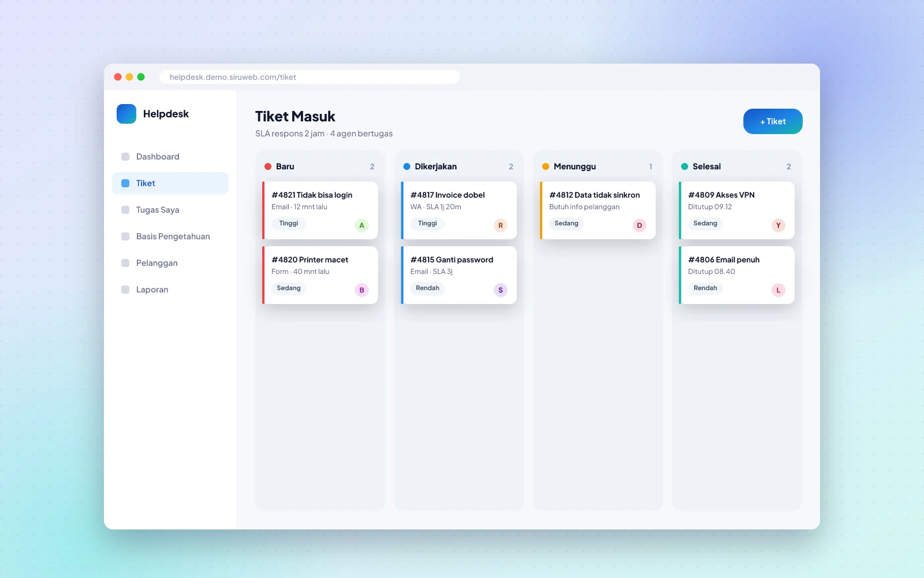Open Tugas Saya in the sidebar
Viewport: 924px width, 578px height.
pos(170,210)
